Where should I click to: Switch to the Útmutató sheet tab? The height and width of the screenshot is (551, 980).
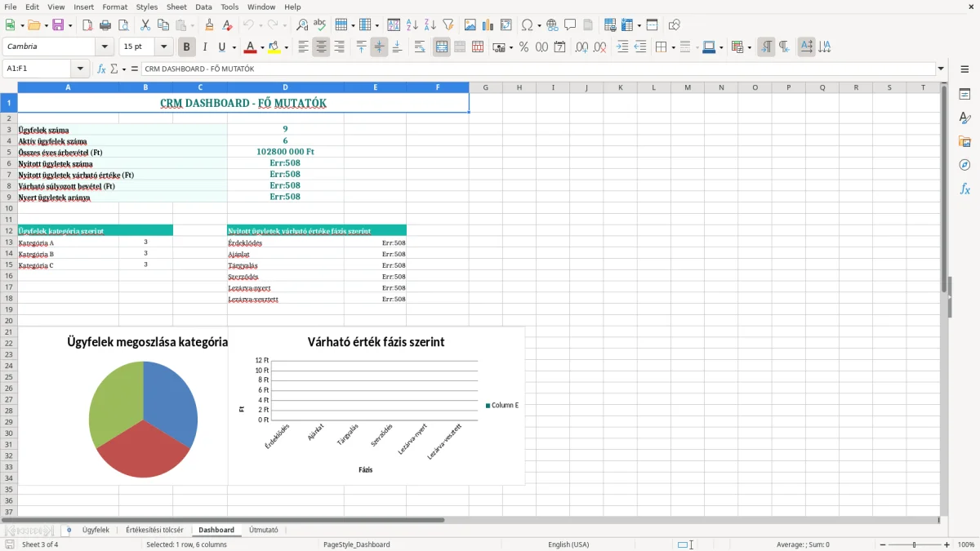263,530
